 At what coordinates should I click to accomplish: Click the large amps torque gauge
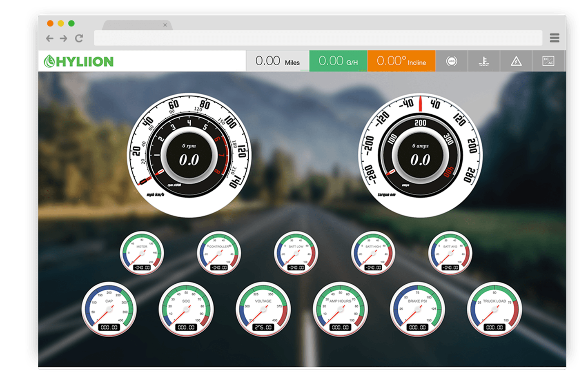pyautogui.click(x=420, y=155)
